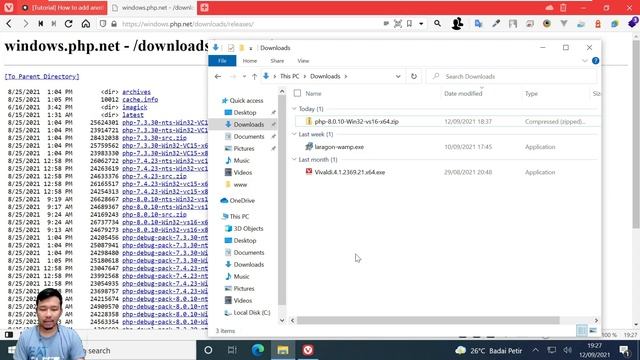Open Explorer help question mark icon
This screenshot has width=640, height=360.
coord(596,61)
